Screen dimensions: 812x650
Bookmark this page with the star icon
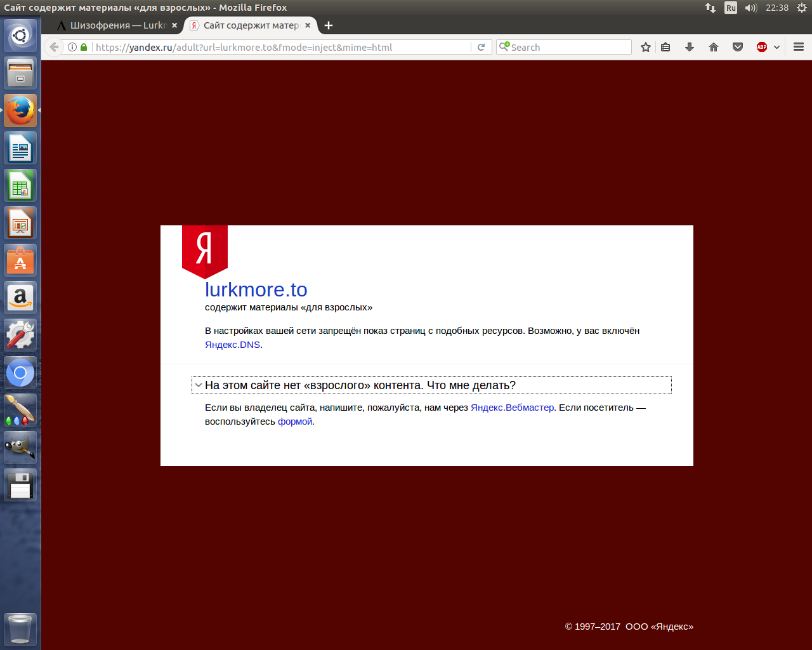tap(646, 47)
